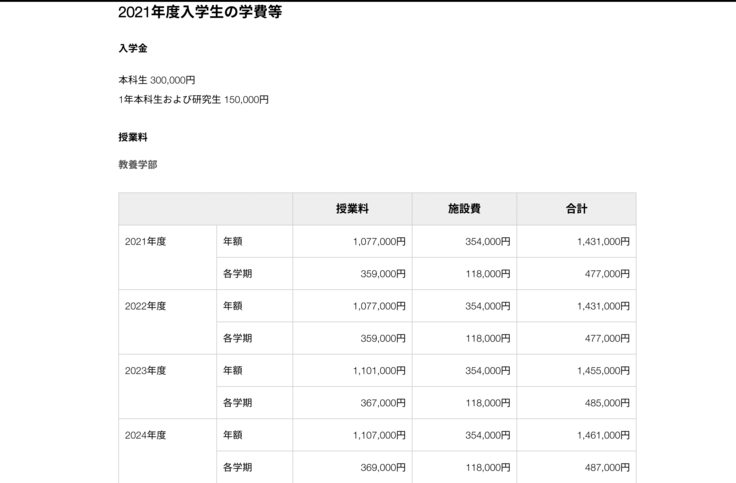Click the 入学金 section heading
Viewport: 736px width, 483px height.
pos(133,48)
